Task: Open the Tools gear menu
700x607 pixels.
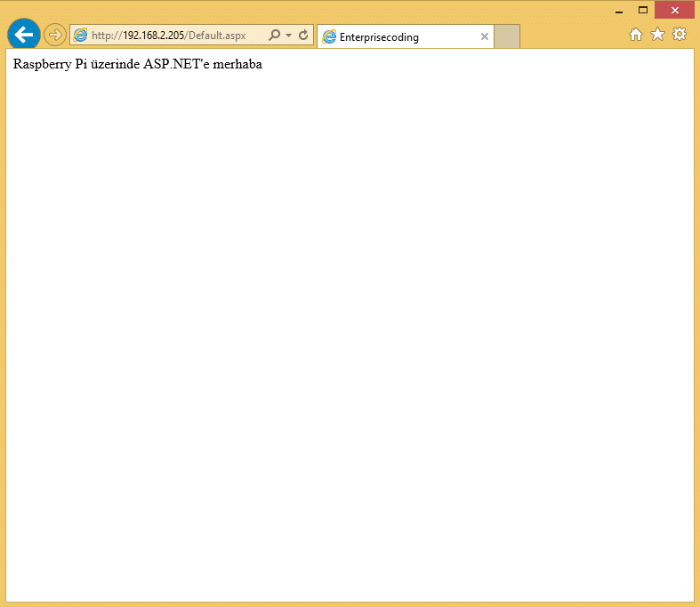Action: pyautogui.click(x=680, y=34)
